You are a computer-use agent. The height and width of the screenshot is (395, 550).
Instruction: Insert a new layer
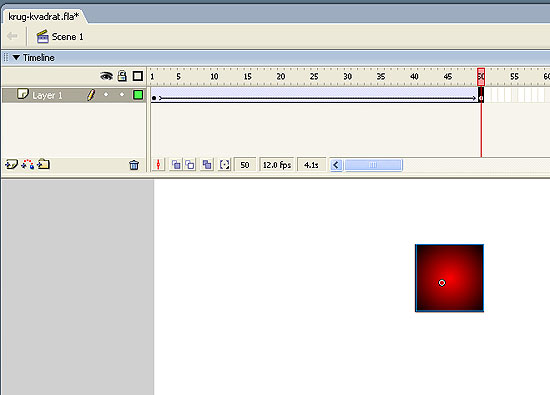click(x=11, y=164)
